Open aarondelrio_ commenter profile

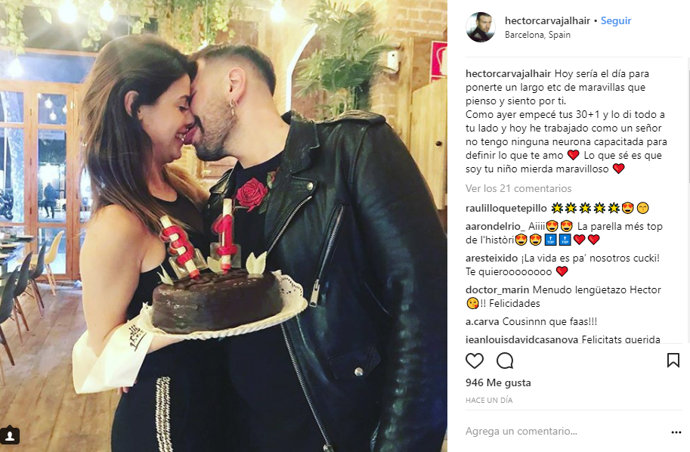pyautogui.click(x=495, y=226)
